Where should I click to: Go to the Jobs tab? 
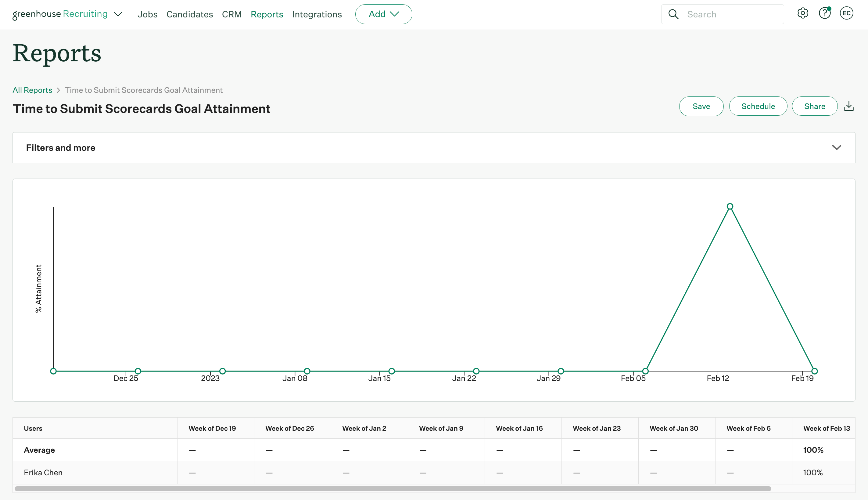[147, 14]
